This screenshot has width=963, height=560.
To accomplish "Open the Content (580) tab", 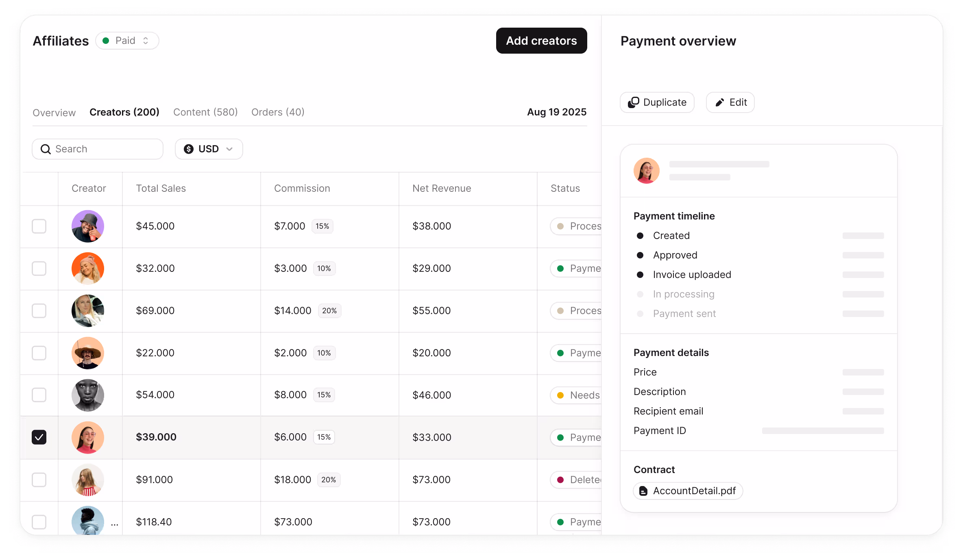I will 205,112.
